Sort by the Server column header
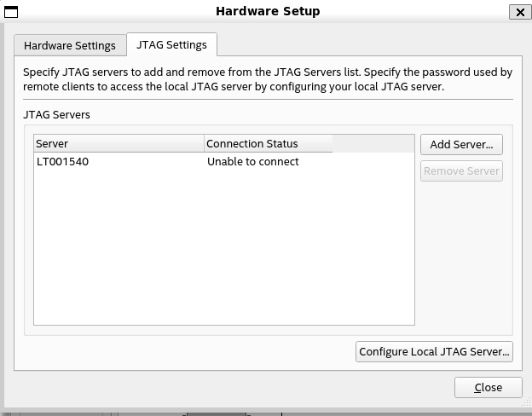Image resolution: width=532 pixels, height=416 pixels. click(x=119, y=144)
